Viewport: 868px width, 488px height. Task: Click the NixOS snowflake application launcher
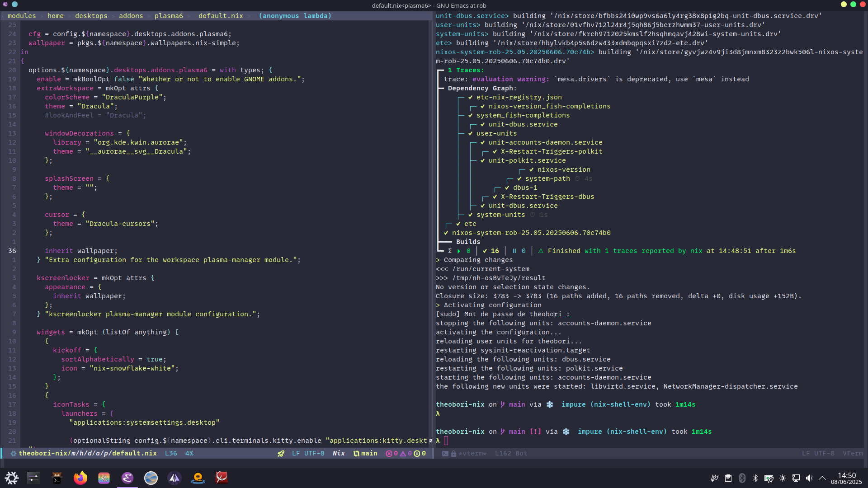pyautogui.click(x=12, y=478)
